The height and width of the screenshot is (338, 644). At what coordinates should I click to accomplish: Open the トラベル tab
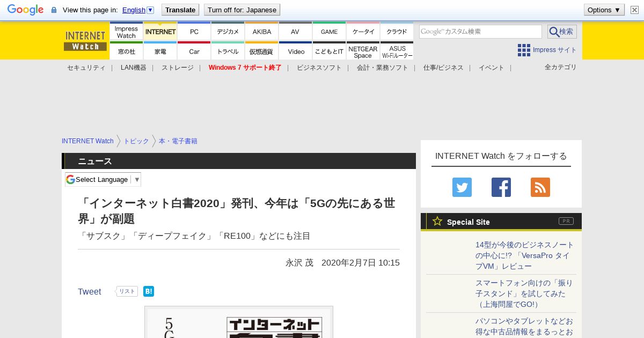(228, 51)
